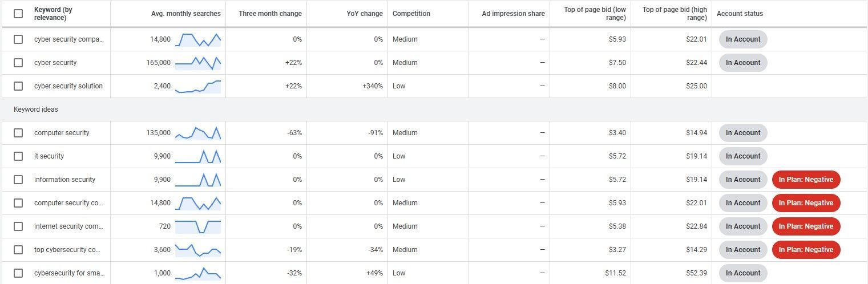Image resolution: width=868 pixels, height=284 pixels.
Task: Sort by Avg. monthly searches column
Action: click(186, 14)
